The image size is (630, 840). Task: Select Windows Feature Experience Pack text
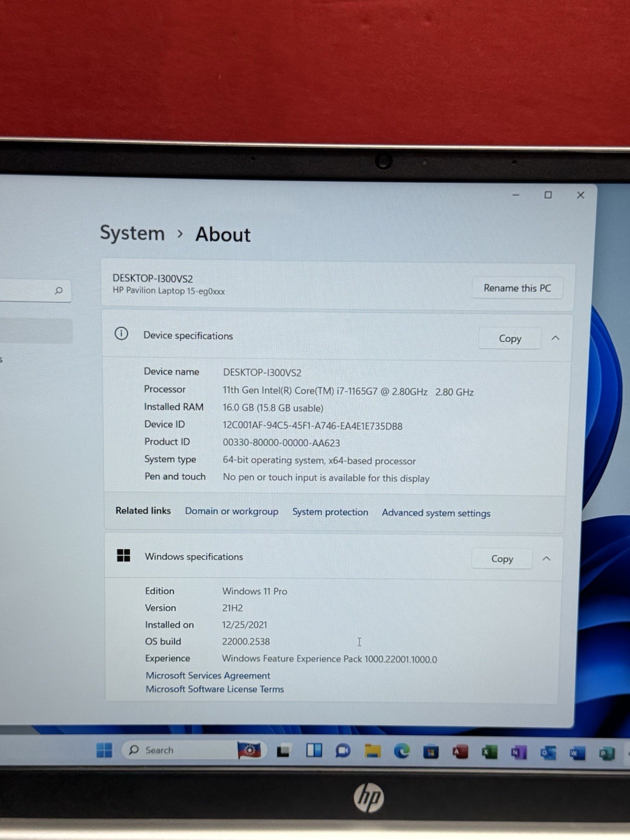[x=329, y=659]
